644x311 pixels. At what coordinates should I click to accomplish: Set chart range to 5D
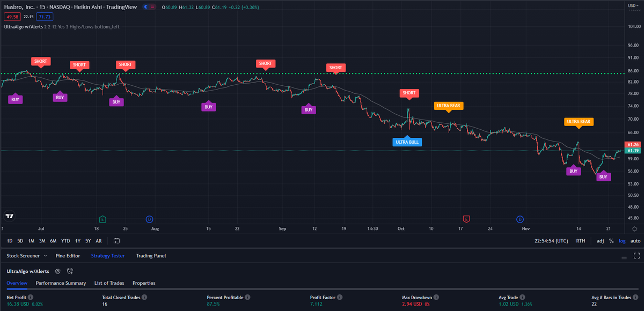(20, 241)
